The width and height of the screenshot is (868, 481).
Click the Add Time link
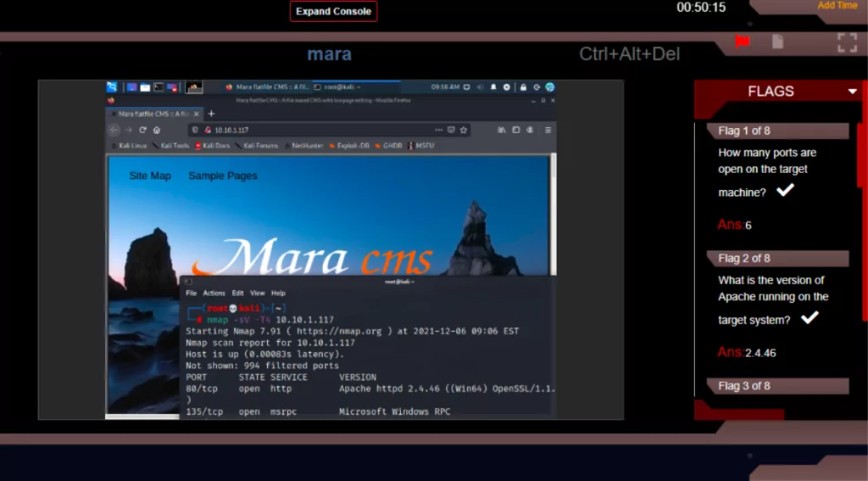pos(837,6)
